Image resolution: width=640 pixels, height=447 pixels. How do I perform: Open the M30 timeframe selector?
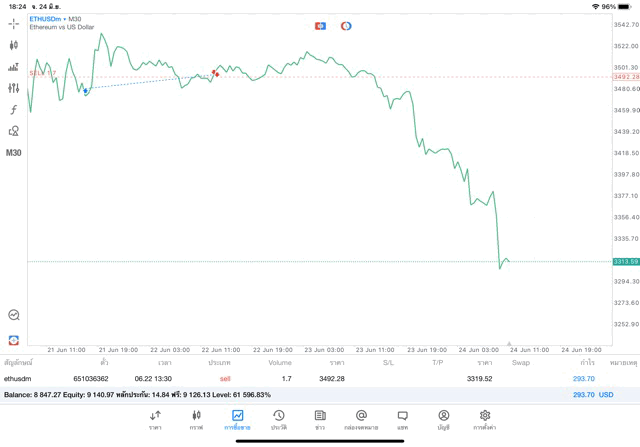pos(14,153)
